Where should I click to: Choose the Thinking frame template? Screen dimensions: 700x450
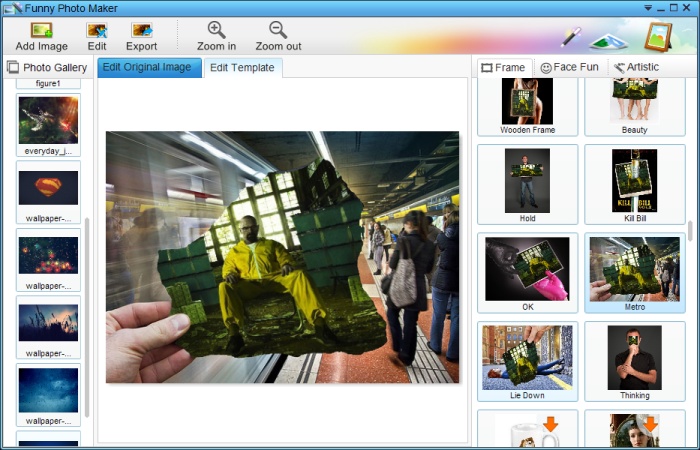tap(634, 361)
